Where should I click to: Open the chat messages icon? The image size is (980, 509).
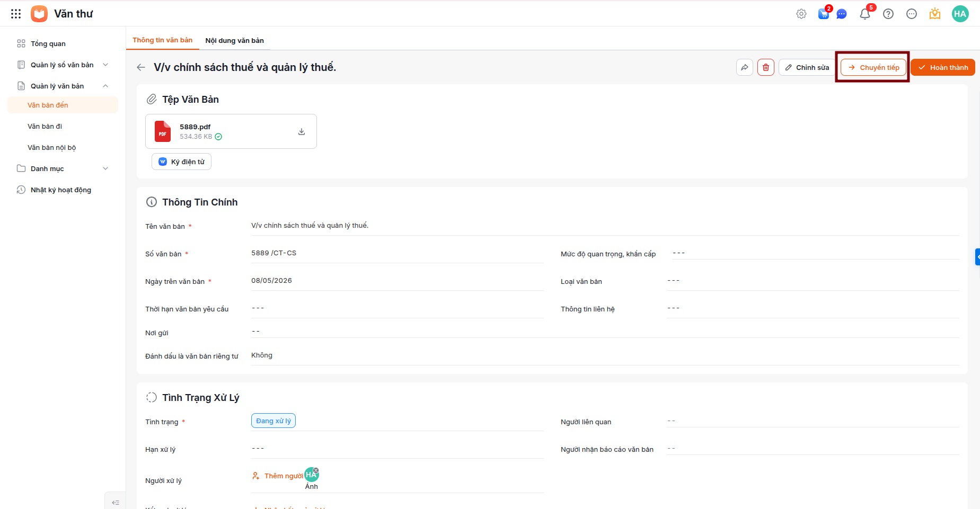coord(842,14)
